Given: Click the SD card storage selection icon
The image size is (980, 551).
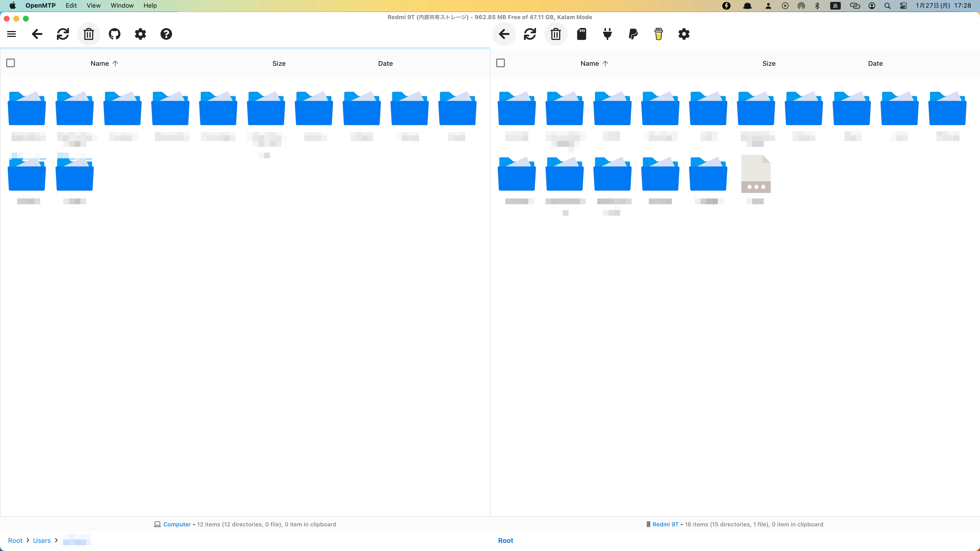Looking at the screenshot, I should coord(581,34).
